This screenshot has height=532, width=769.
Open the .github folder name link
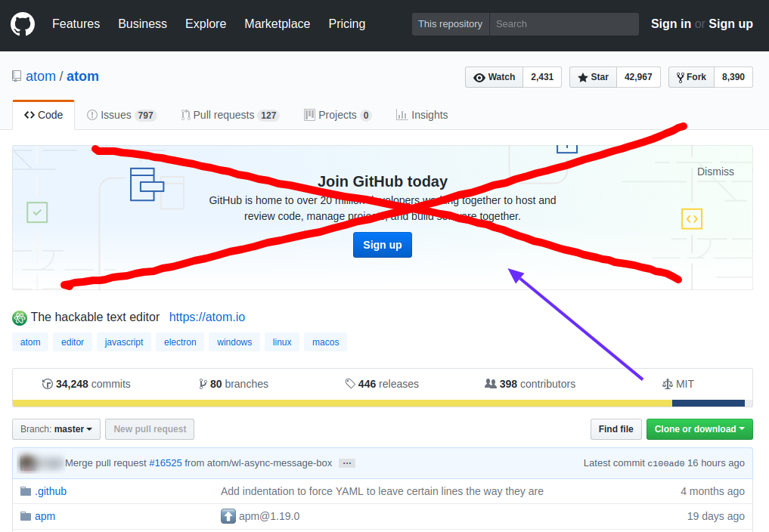(51, 491)
